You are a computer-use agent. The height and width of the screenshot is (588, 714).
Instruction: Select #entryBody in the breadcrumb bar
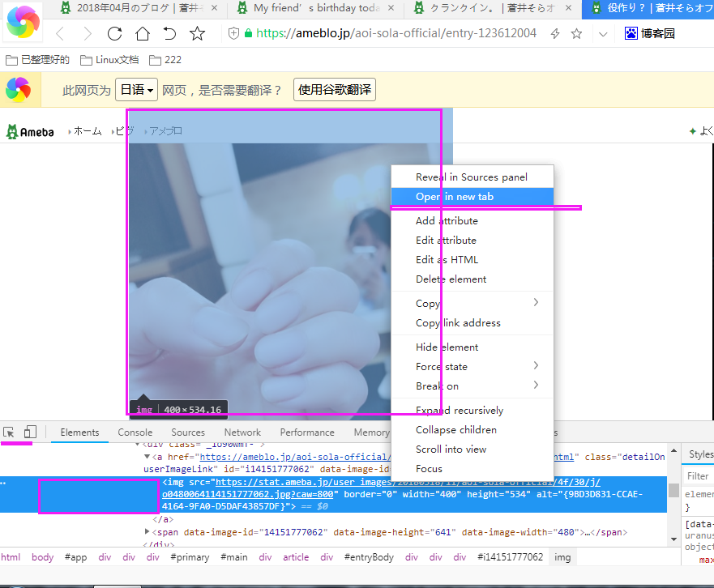pyautogui.click(x=369, y=557)
